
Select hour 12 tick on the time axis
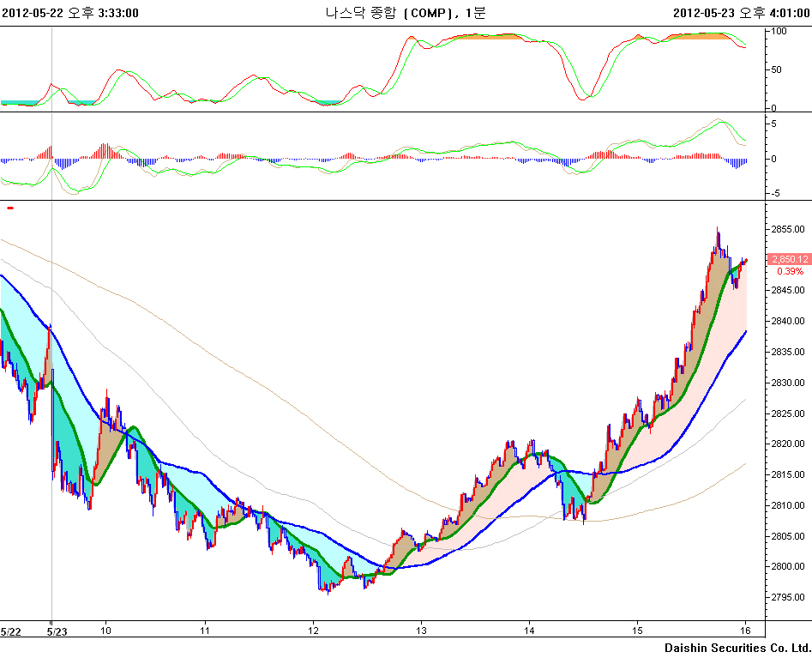click(x=313, y=631)
